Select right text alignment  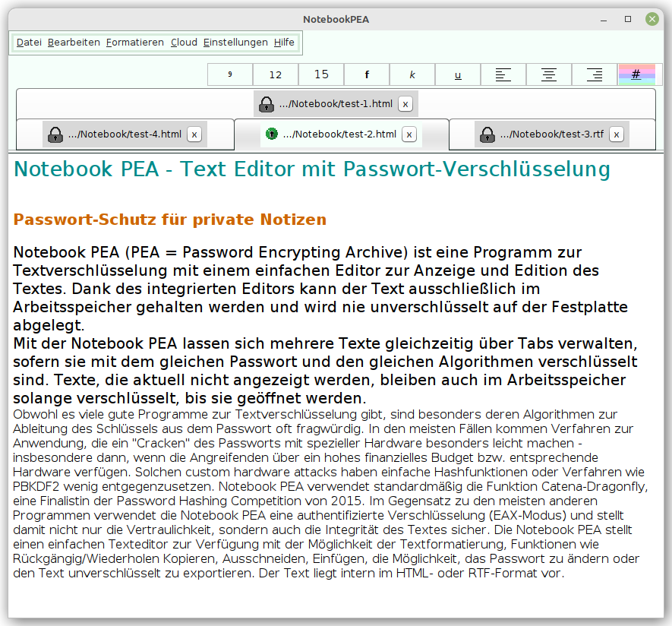594,74
